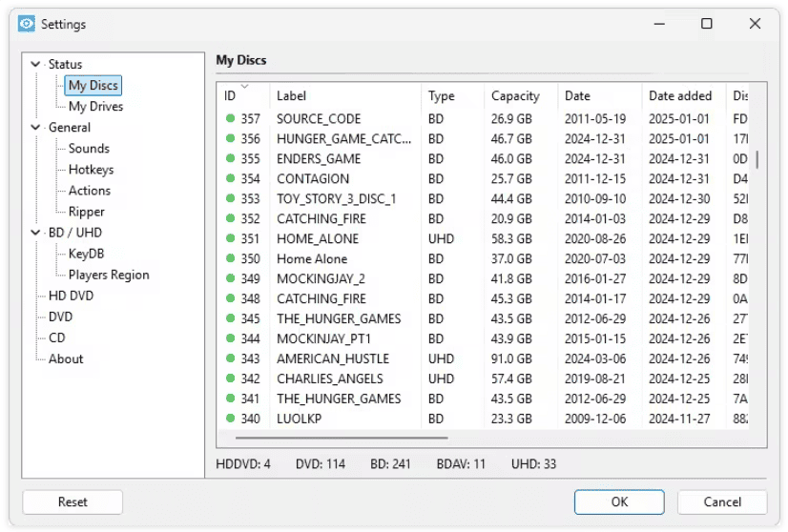Select the 'Home Alone' label of disc 350
This screenshot has height=532, width=788.
[x=312, y=258]
